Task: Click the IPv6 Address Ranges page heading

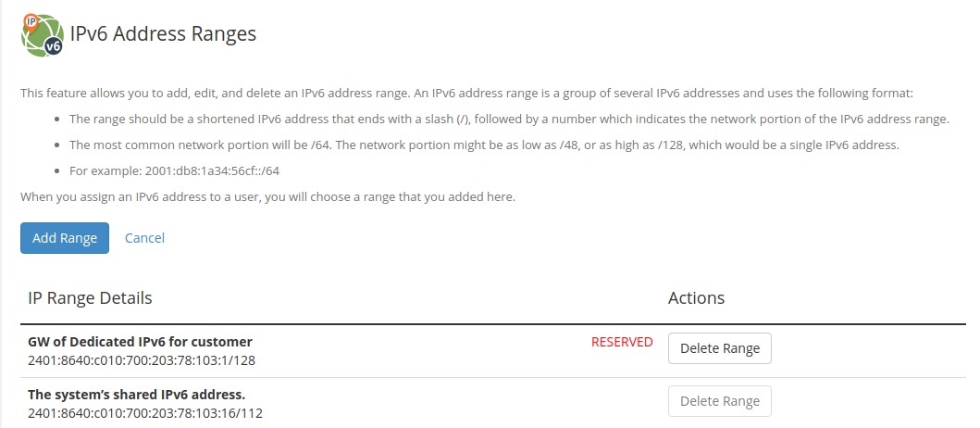Action: (x=163, y=34)
